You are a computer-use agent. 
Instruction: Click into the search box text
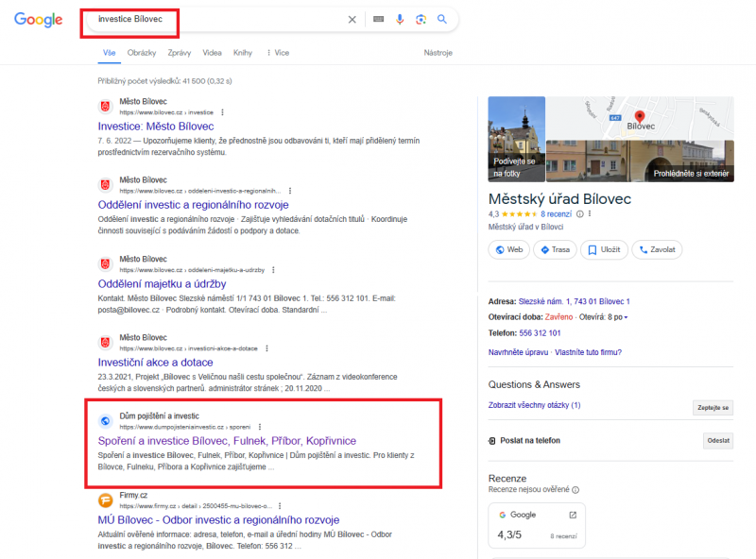[130, 19]
